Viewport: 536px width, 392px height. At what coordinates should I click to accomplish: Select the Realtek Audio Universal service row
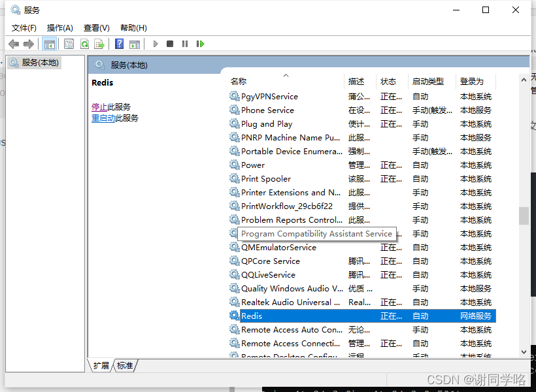362,302
